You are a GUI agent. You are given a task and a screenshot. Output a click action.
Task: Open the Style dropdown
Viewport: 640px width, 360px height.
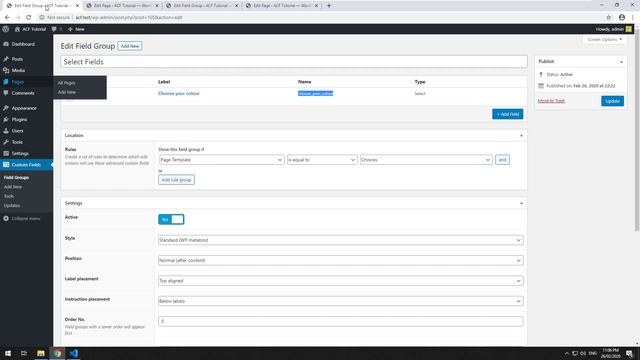[340, 240]
